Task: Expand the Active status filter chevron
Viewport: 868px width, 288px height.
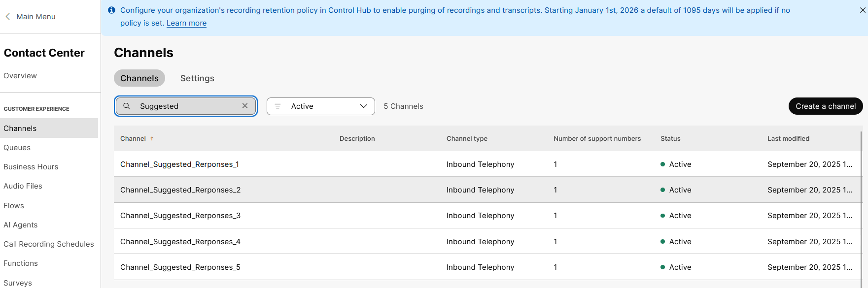Action: point(364,106)
